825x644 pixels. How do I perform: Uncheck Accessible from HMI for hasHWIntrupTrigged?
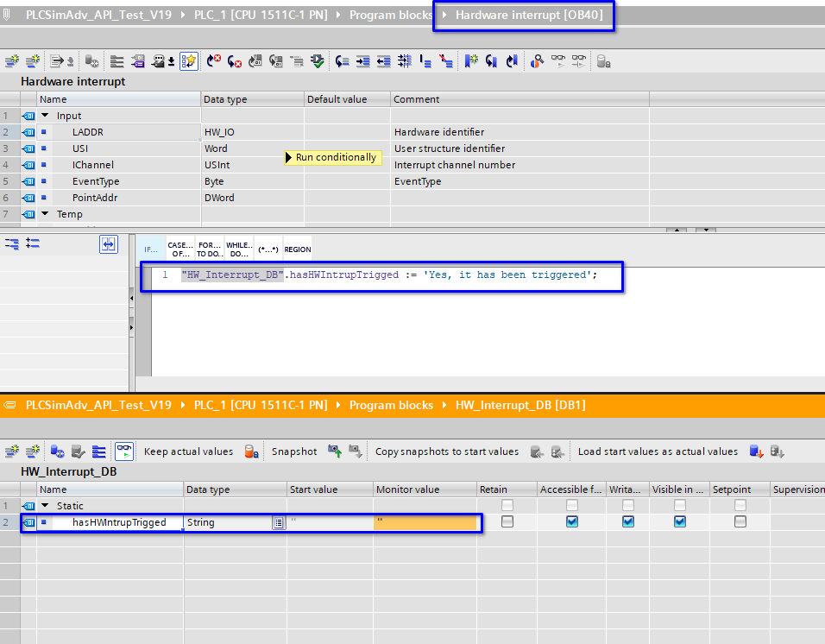(x=571, y=522)
